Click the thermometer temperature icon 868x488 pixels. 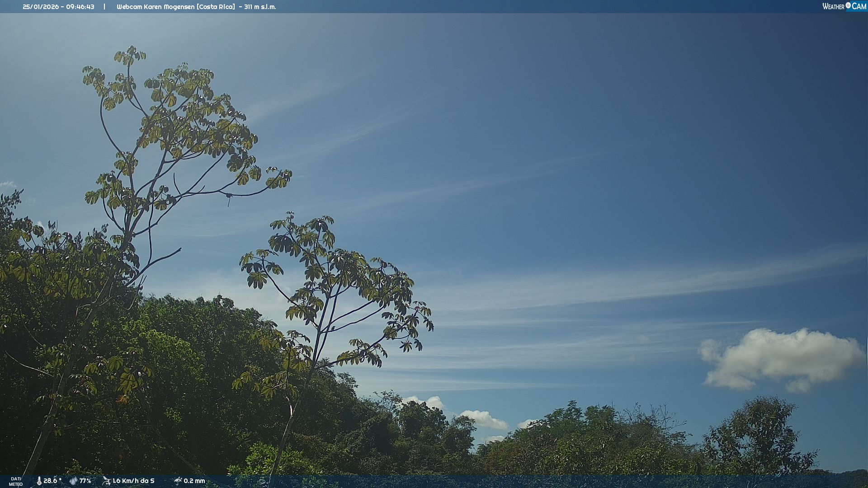[39, 481]
